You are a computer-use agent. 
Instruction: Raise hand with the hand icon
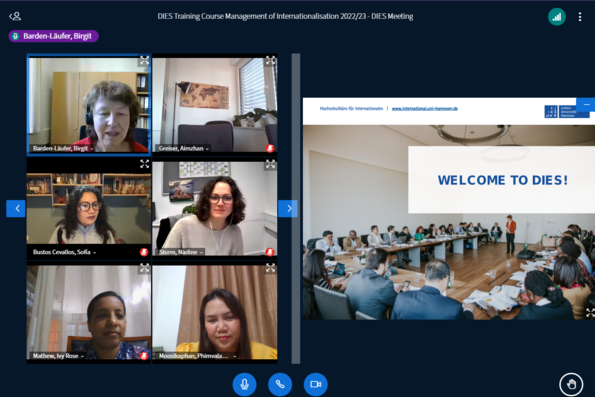(x=571, y=384)
